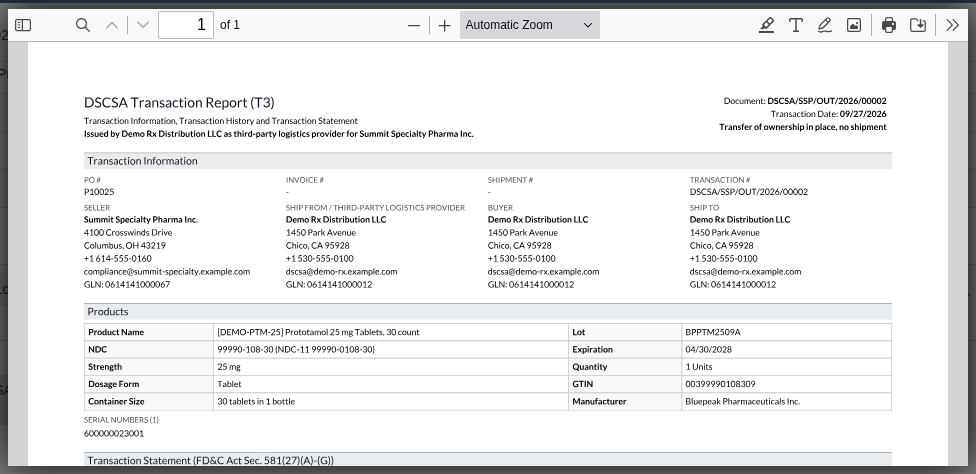The width and height of the screenshot is (976, 474).
Task: Save the PDF with download icon
Action: coord(918,25)
